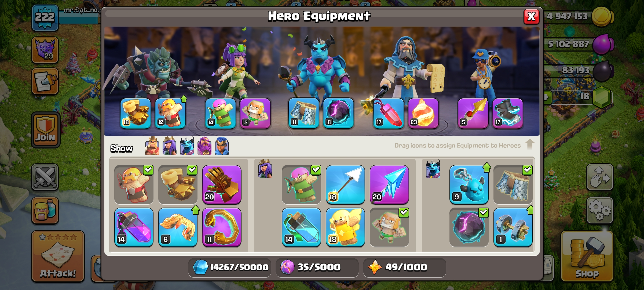Select the level 9 Henchmen Puppet equipment
This screenshot has width=644, height=290.
(x=469, y=184)
